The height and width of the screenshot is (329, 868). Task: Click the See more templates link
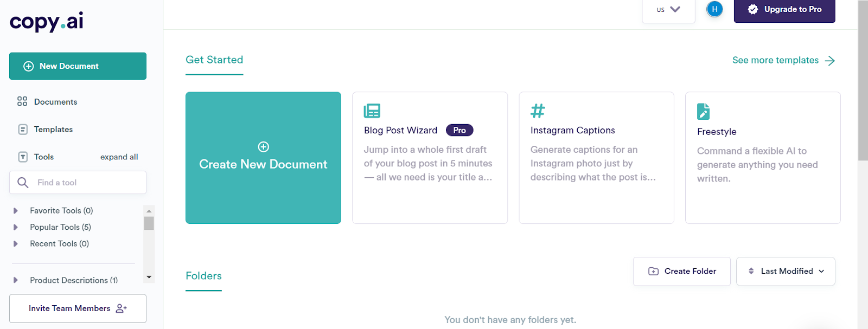775,60
